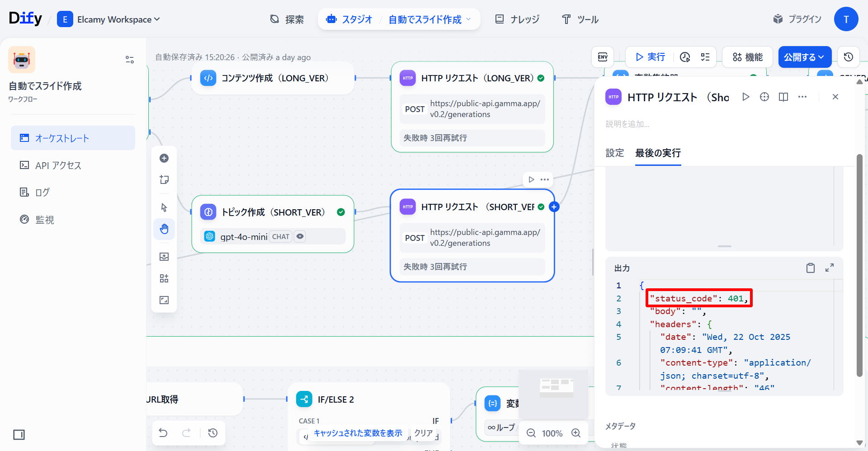
Task: Open the ENV environment variables icon
Action: [x=603, y=57]
